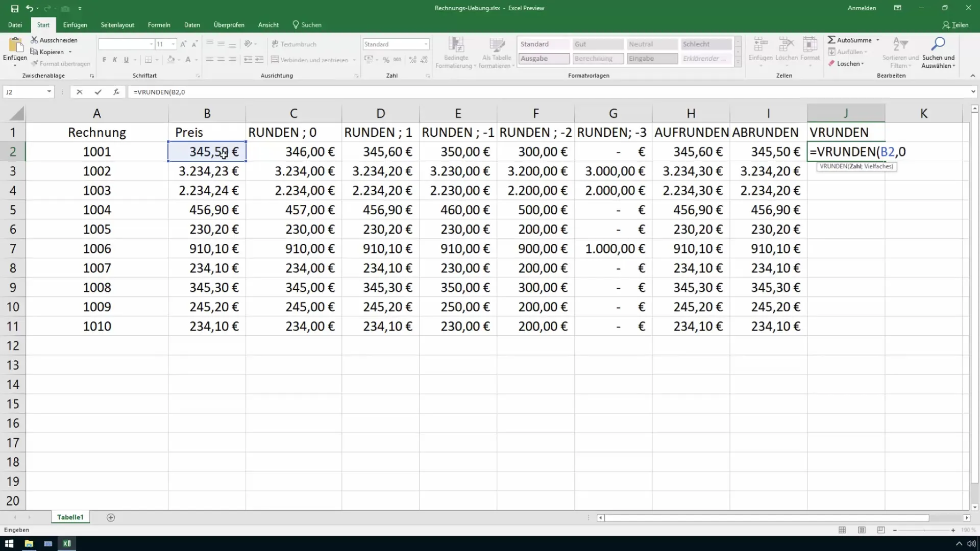The width and height of the screenshot is (980, 551).
Task: Toggle center horizontal alignment
Action: (221, 60)
